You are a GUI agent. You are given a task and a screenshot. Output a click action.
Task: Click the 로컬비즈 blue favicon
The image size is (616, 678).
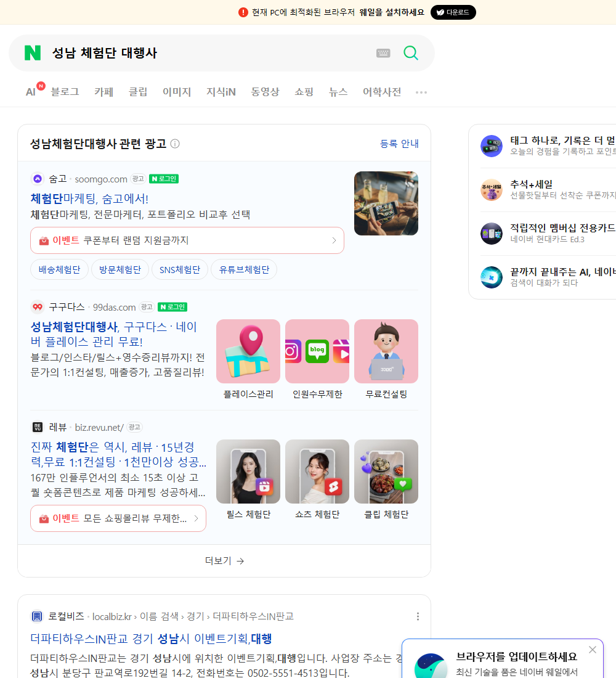37,616
